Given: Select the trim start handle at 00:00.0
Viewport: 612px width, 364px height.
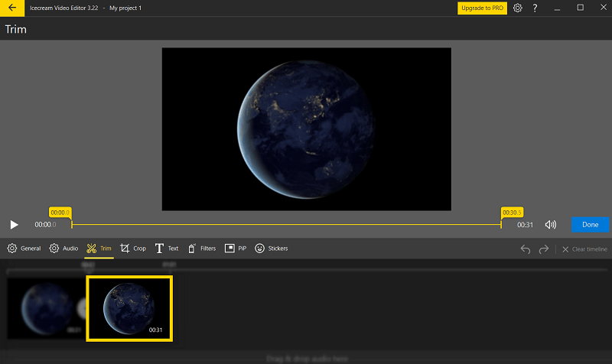Looking at the screenshot, I should pos(60,213).
